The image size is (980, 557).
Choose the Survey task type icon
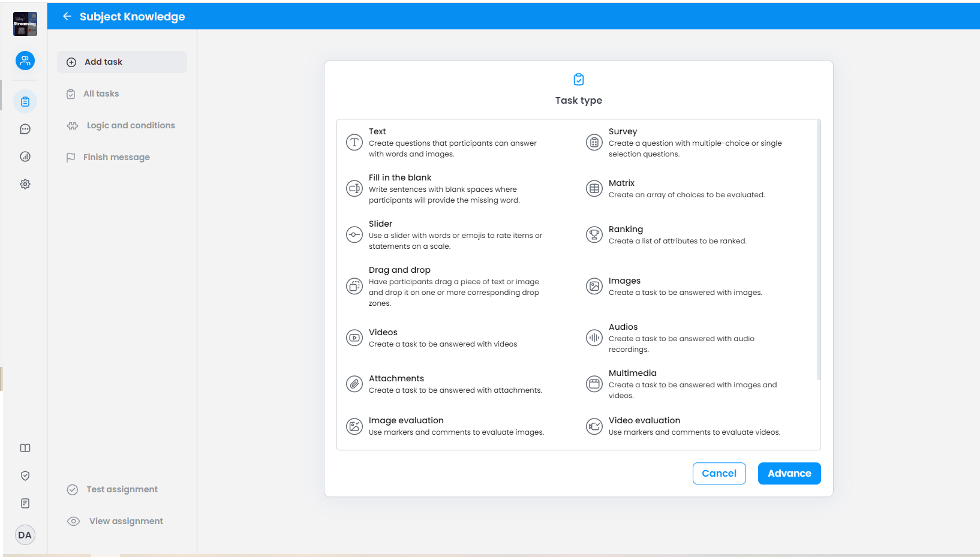[x=594, y=142]
